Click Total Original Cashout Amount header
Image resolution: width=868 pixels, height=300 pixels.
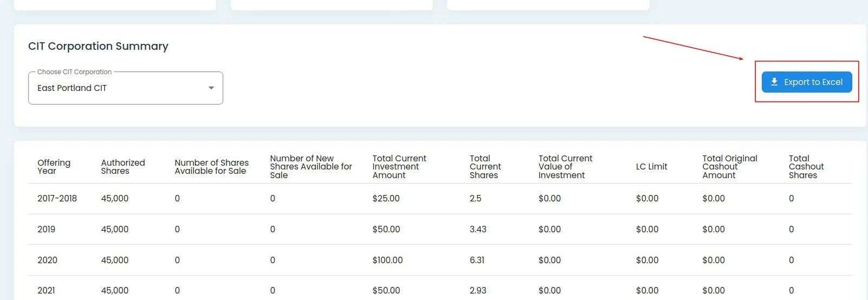[729, 167]
